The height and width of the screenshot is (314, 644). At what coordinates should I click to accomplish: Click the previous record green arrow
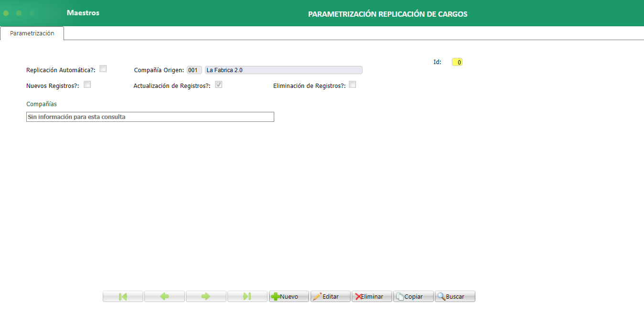[x=164, y=296]
